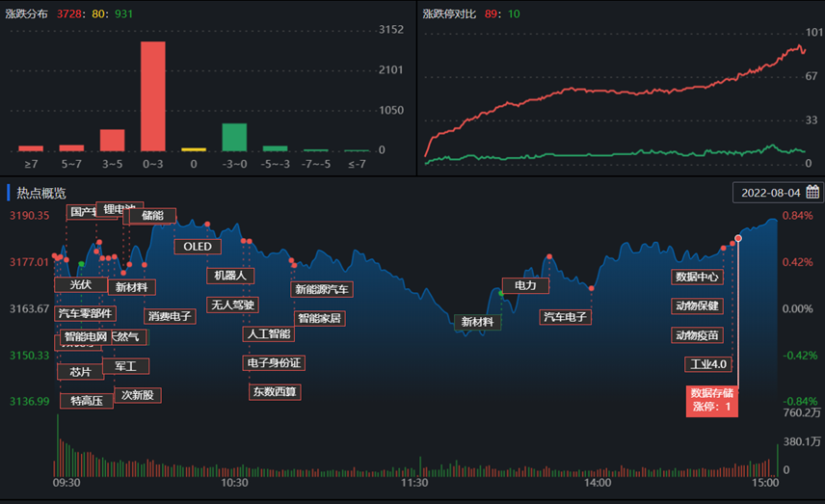Open the 人工智能 sector label
Screen dimensions: 825x504
268,334
